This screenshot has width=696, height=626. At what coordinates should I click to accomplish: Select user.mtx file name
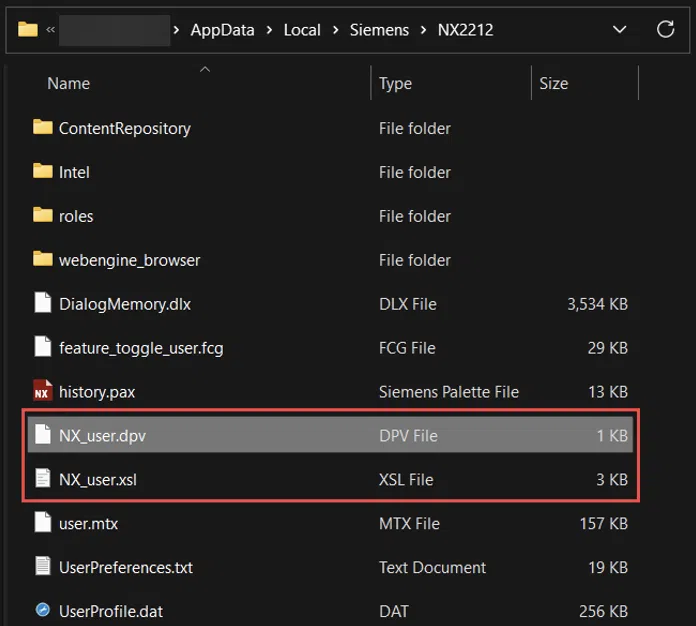point(88,524)
